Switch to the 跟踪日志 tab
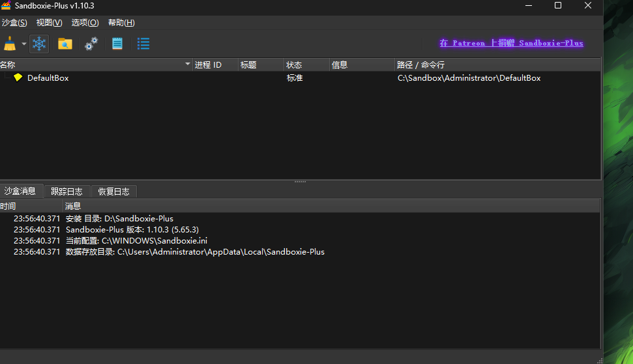Screen dimensions: 633x364 (66, 191)
